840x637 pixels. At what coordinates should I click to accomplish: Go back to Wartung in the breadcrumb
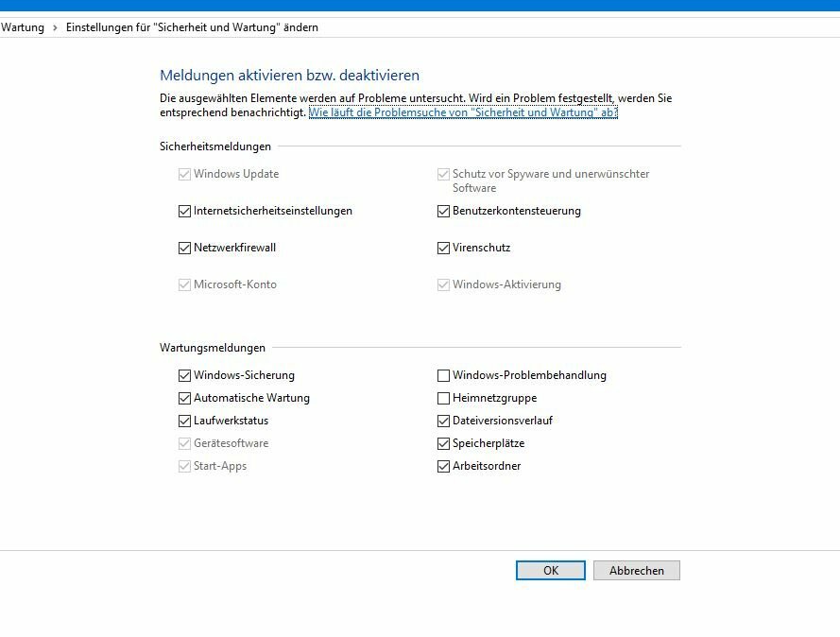click(x=23, y=27)
